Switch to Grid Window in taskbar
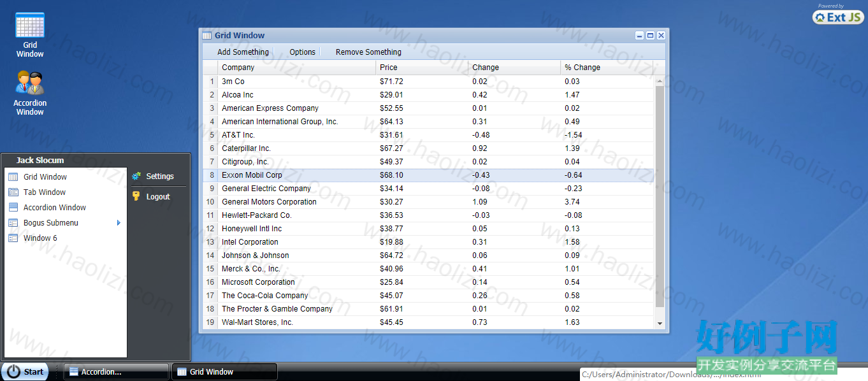Screen dimensions: 868x381 click(x=224, y=371)
